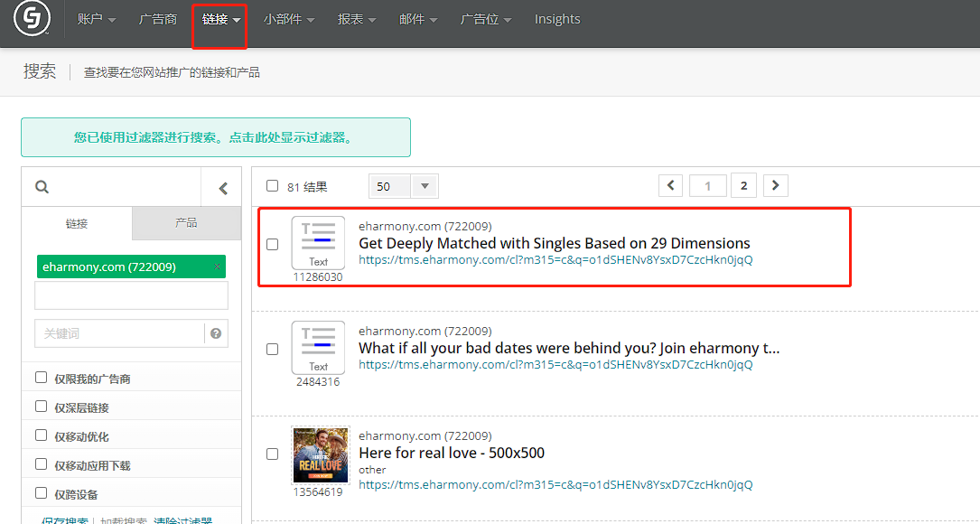Check the What if all your bad dates checkbox
980x524 pixels.
tap(273, 349)
